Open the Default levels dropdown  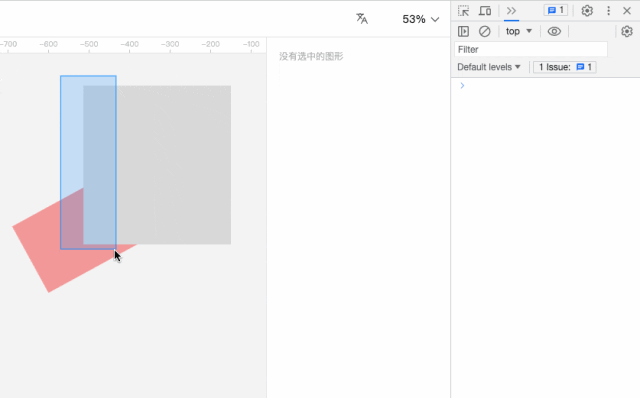[x=489, y=67]
